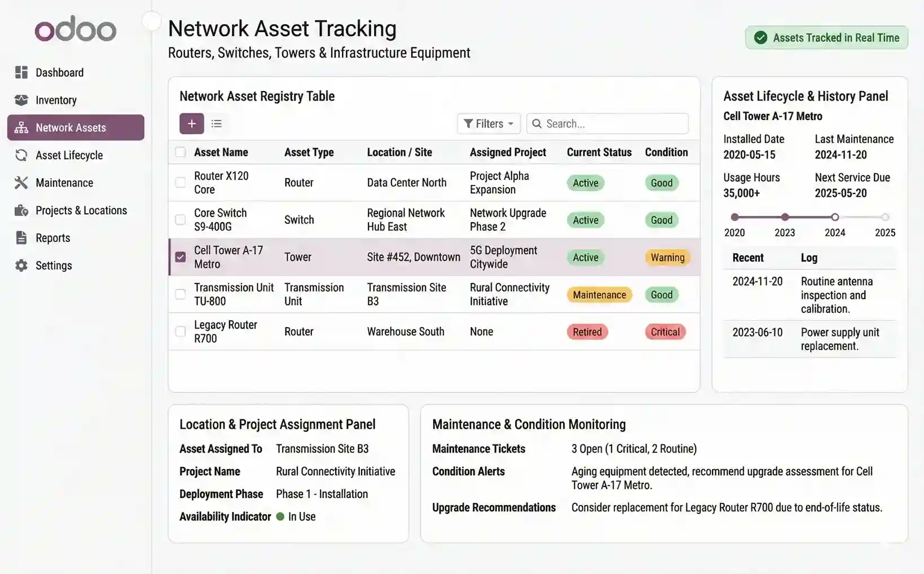Screen dimensions: 924x574
Task: Open the Network Assets section
Action: pos(71,127)
